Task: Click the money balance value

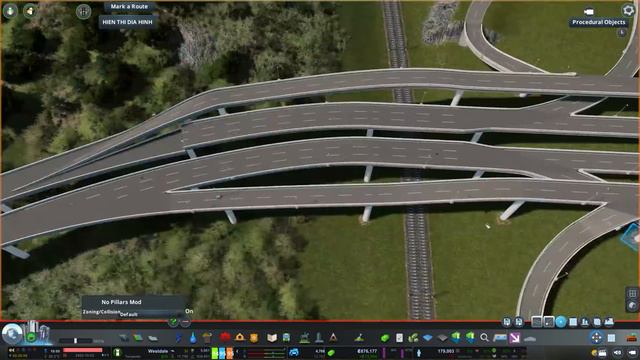Action: click(367, 351)
